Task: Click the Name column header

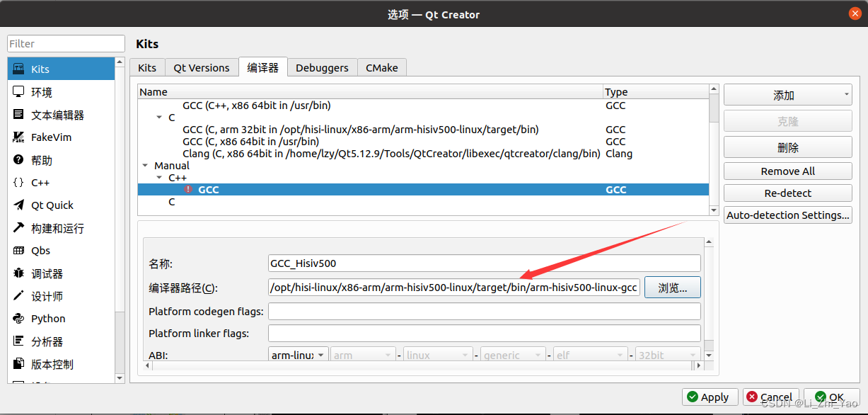Action: pos(370,91)
